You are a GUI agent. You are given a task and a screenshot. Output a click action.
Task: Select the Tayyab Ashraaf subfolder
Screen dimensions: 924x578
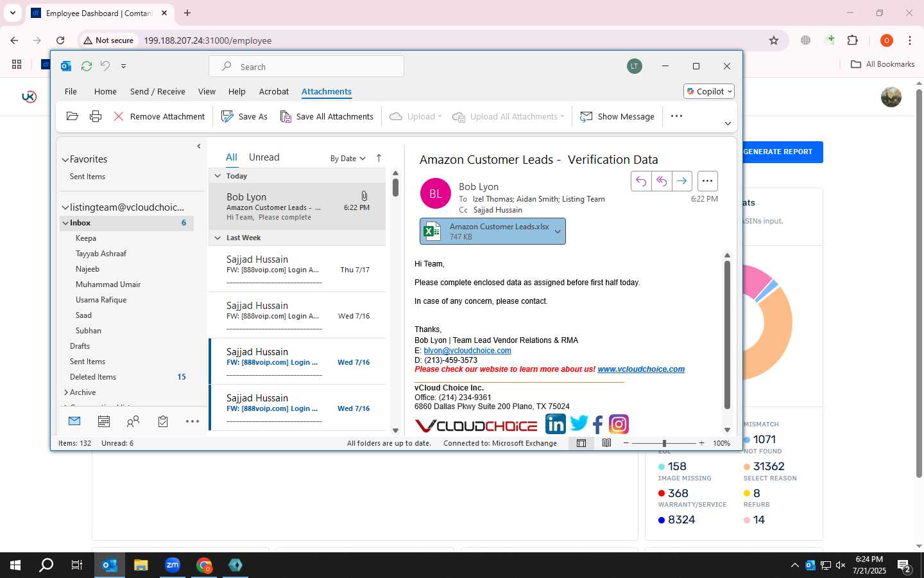(101, 254)
